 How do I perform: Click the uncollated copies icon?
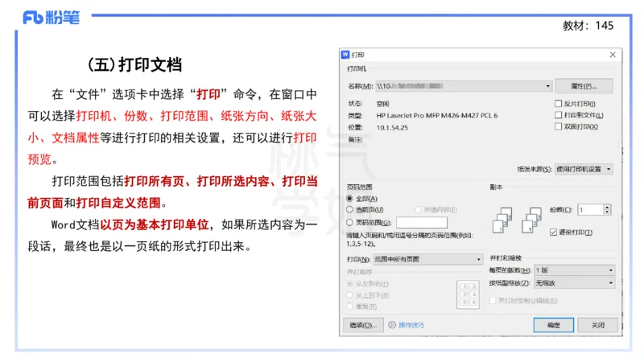coord(502,220)
